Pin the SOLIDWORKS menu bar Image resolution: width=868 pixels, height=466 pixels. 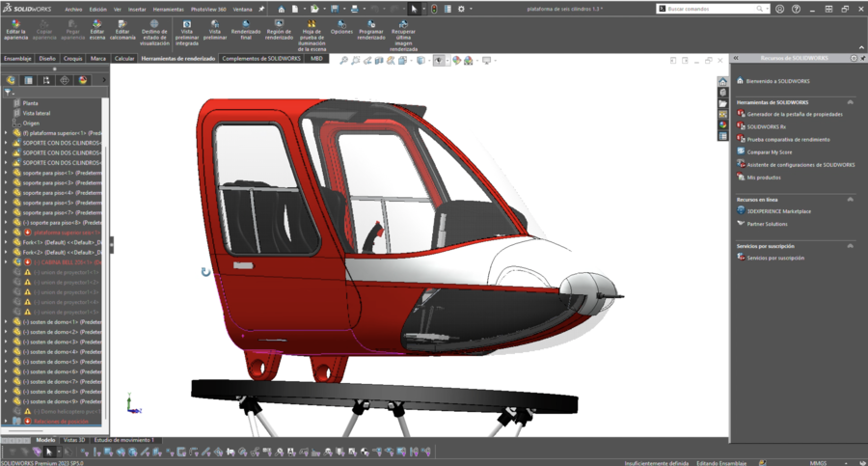261,9
